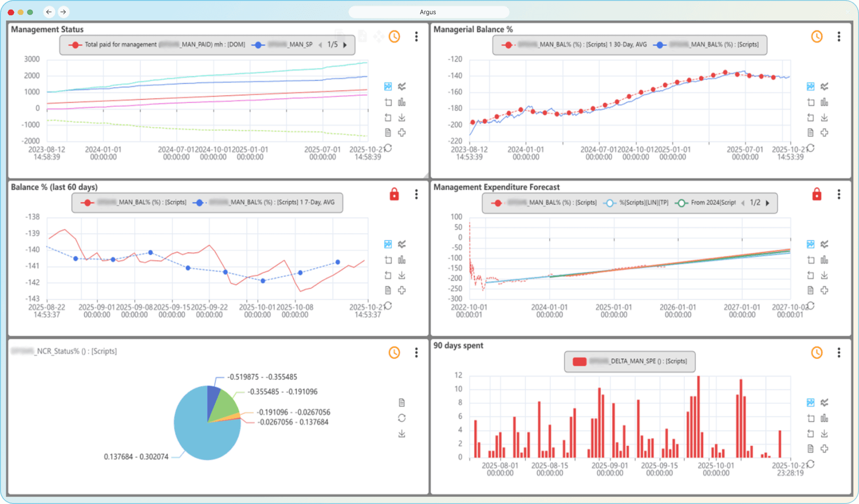Go to previous legend page in Management Status
859x504 pixels.
pyautogui.click(x=320, y=45)
